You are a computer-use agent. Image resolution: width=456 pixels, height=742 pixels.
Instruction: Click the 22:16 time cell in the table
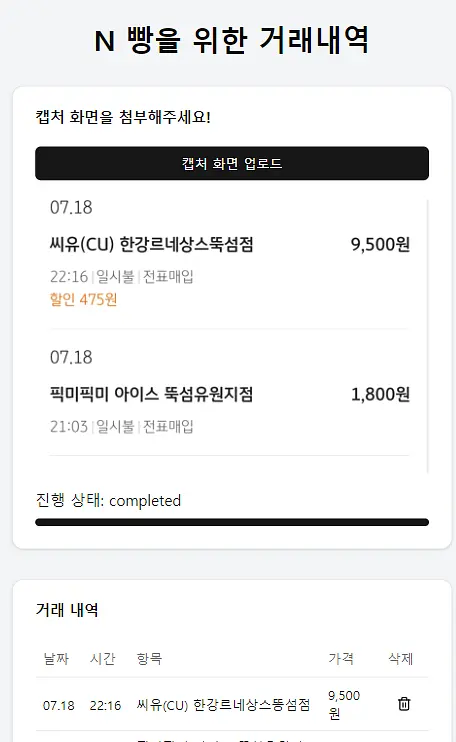(x=105, y=705)
